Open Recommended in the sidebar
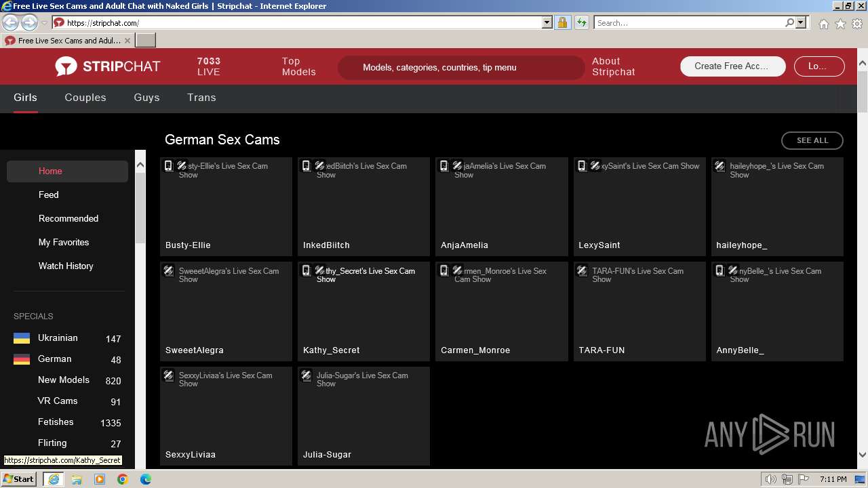The width and height of the screenshot is (868, 488). (x=67, y=219)
